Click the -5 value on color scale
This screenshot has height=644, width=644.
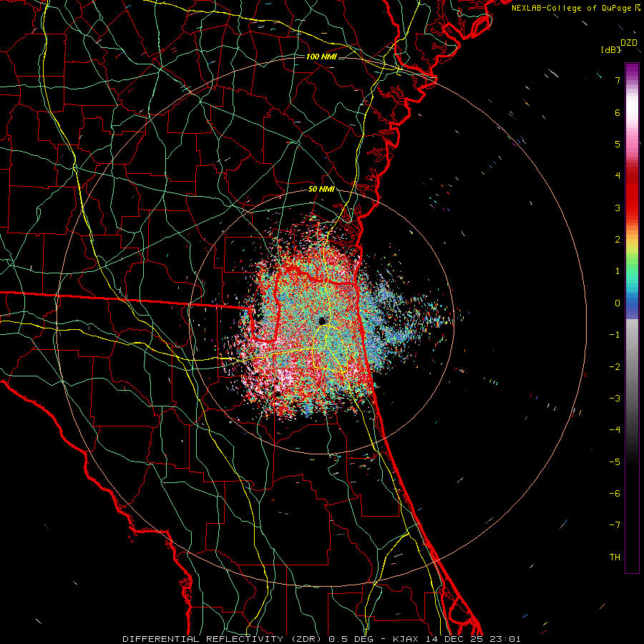[615, 462]
